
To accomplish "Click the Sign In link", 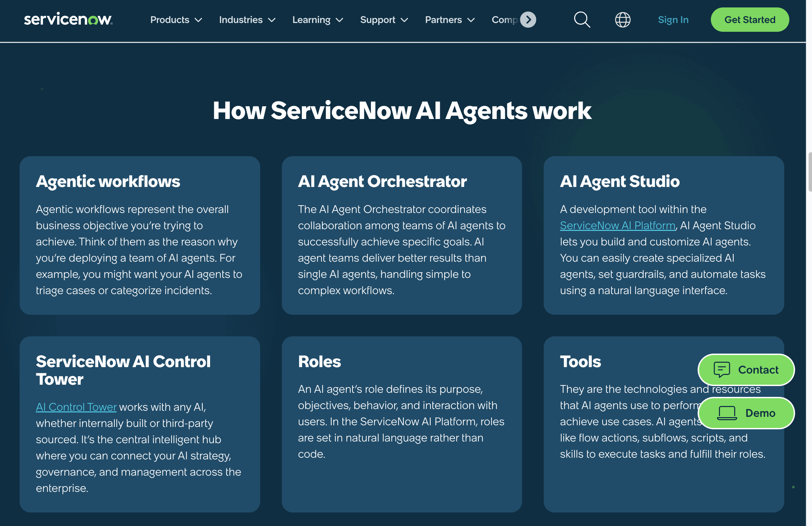I will coord(673,20).
